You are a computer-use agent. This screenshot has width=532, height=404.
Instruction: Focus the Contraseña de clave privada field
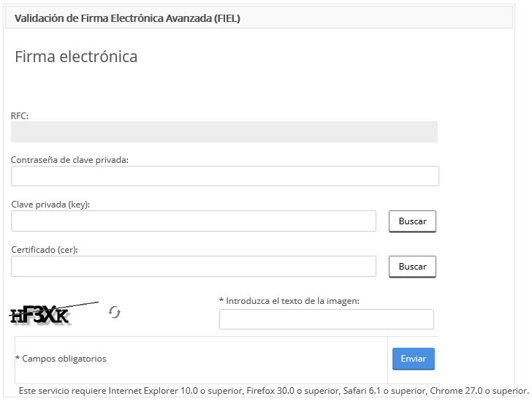225,176
